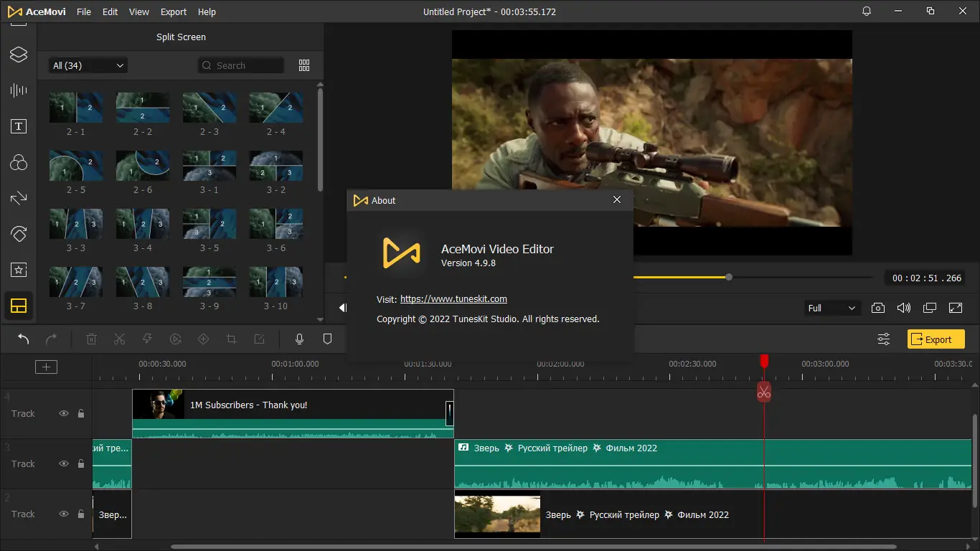Switch split screen grid view layout

[304, 65]
